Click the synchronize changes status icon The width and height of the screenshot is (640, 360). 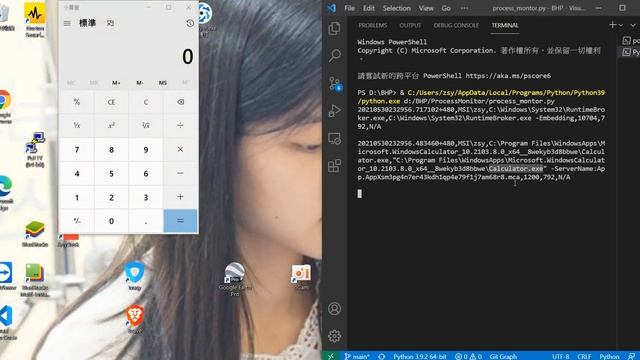pyautogui.click(x=382, y=356)
